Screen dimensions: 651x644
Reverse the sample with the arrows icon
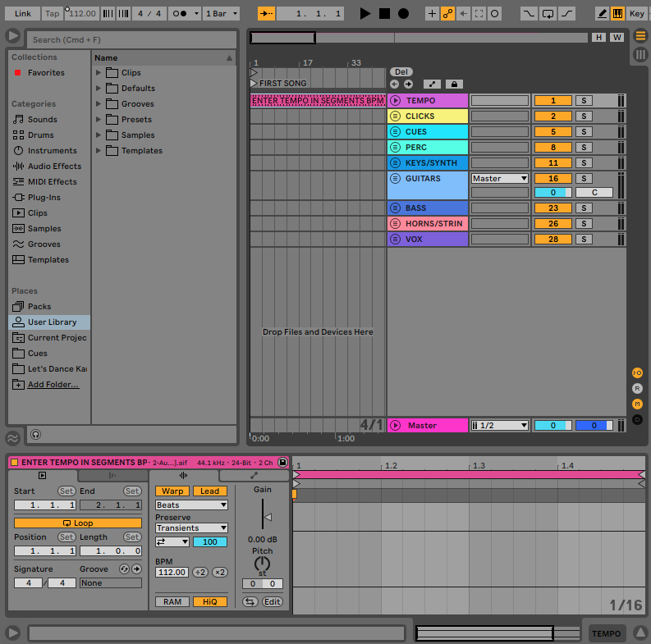[250, 601]
